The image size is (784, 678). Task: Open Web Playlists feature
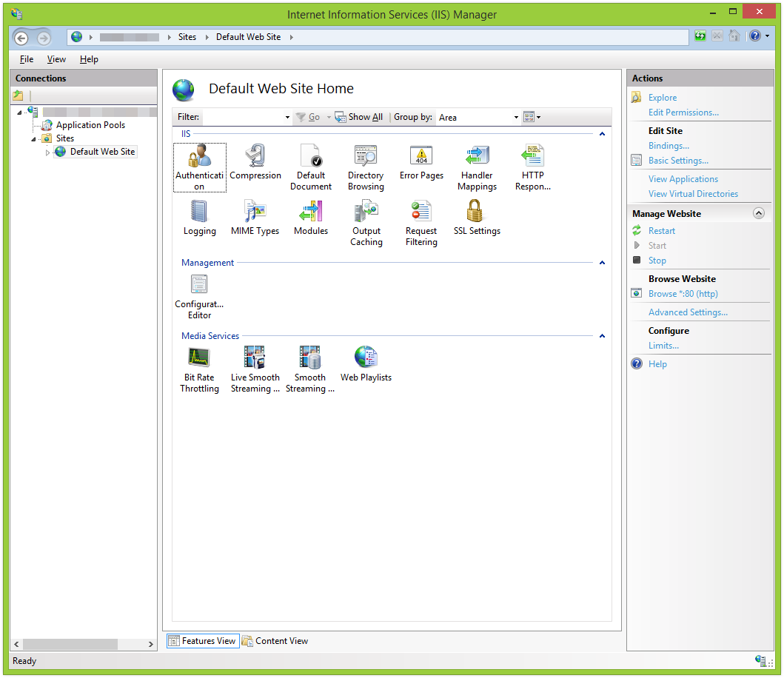coord(366,364)
